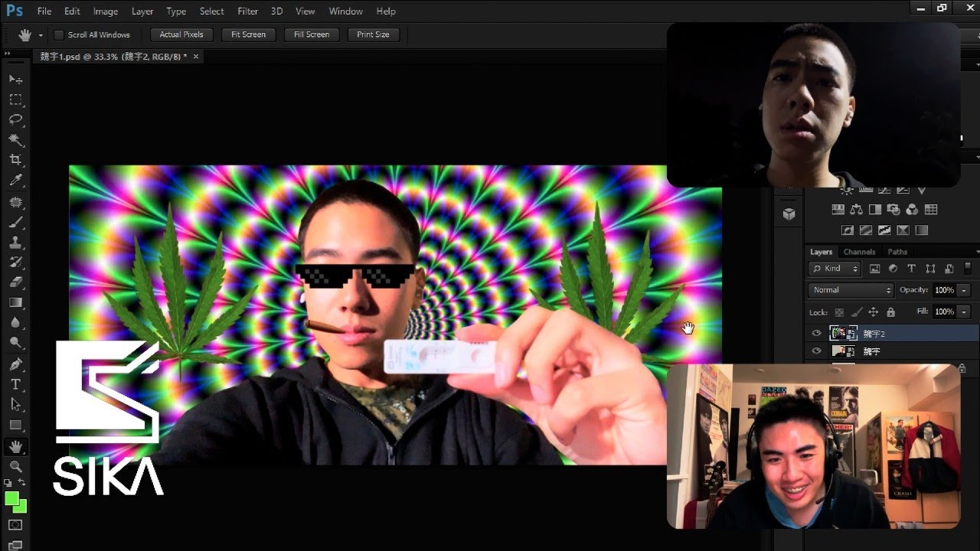Open the Window menu
980x551 pixels.
click(346, 11)
